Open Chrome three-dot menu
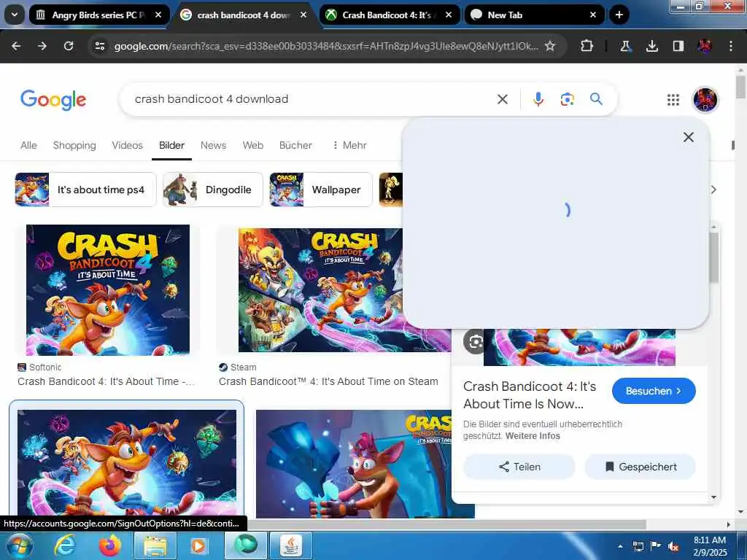This screenshot has width=747, height=560. (x=731, y=46)
